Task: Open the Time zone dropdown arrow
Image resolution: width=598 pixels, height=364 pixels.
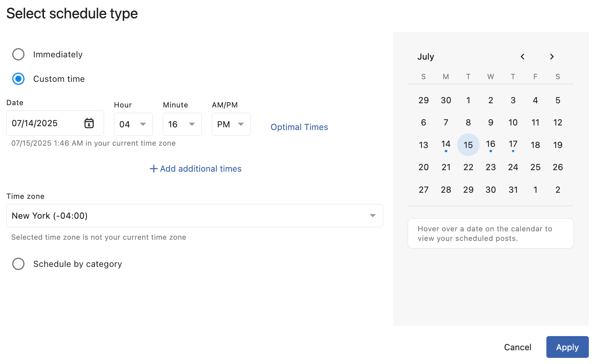Action: [372, 216]
